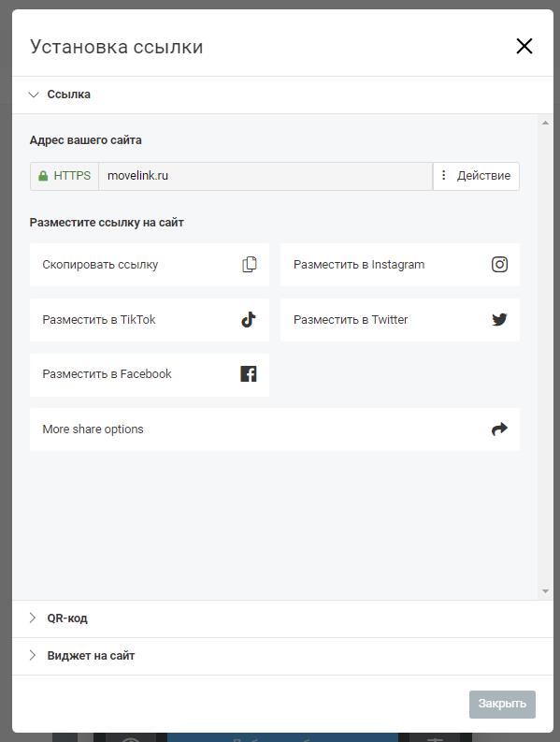Click the movelink.ru address field

(266, 176)
